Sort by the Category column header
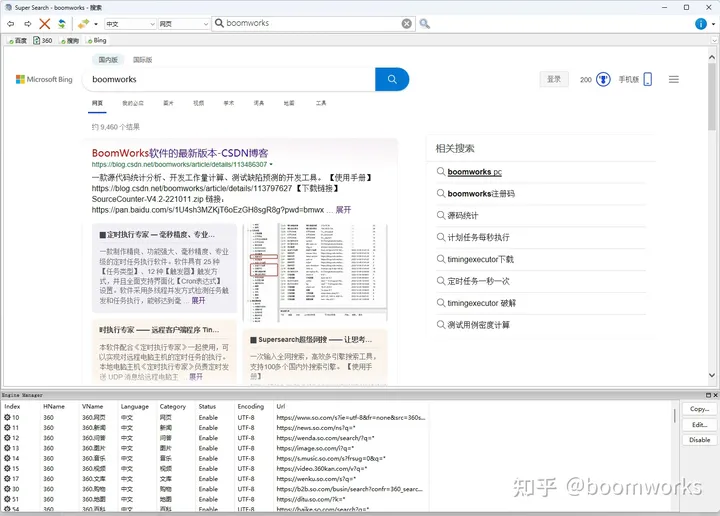This screenshot has width=720, height=516. pos(173,406)
